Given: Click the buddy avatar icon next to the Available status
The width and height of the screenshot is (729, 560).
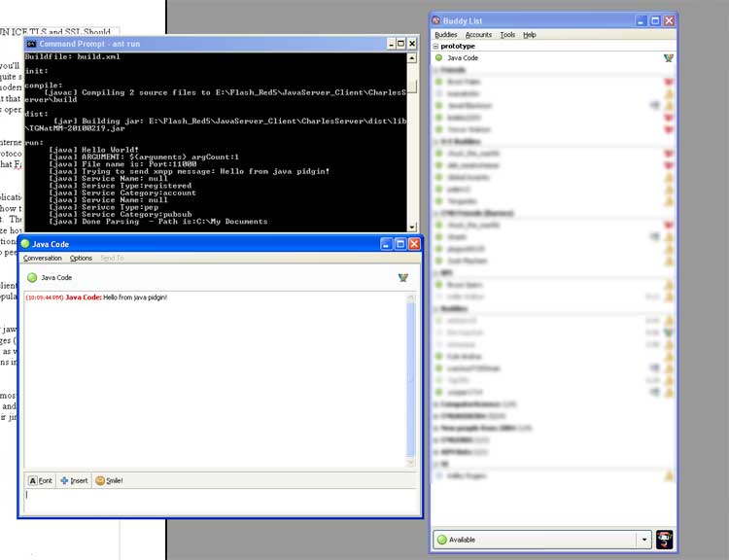Looking at the screenshot, I should coord(665,540).
